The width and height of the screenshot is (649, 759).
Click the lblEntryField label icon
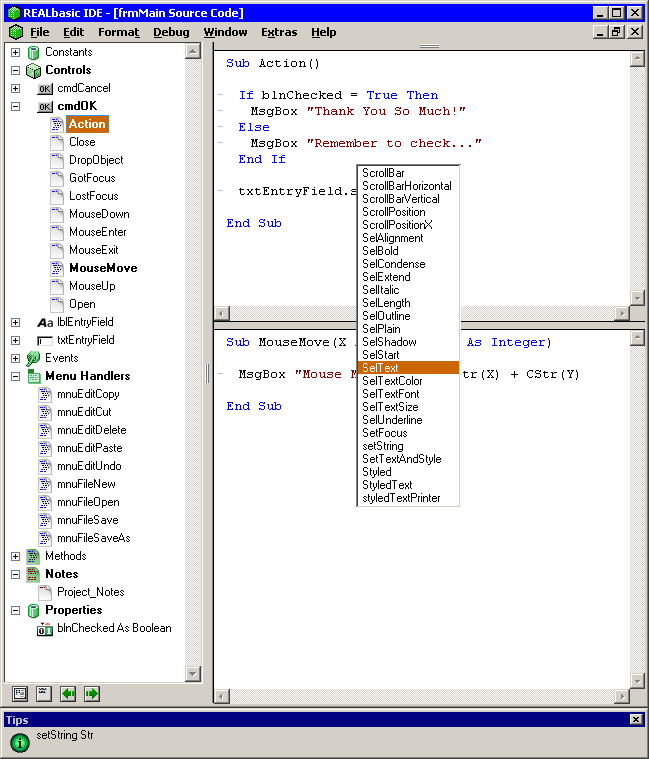(45, 322)
